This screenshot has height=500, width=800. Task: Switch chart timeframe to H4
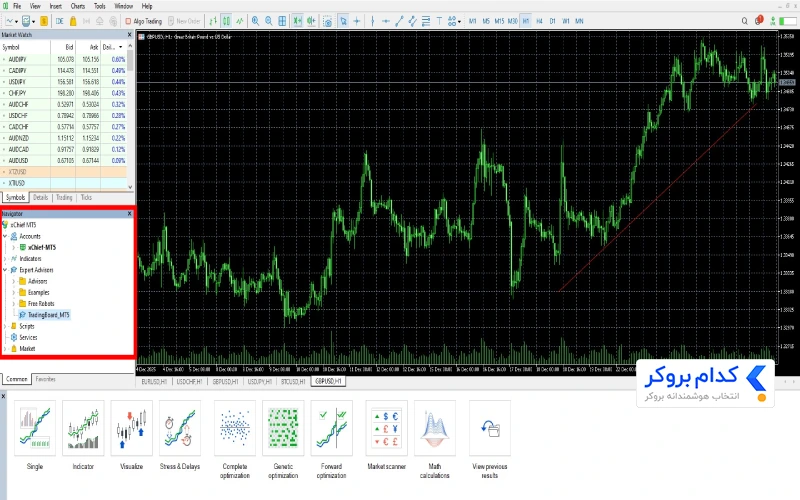pyautogui.click(x=539, y=21)
